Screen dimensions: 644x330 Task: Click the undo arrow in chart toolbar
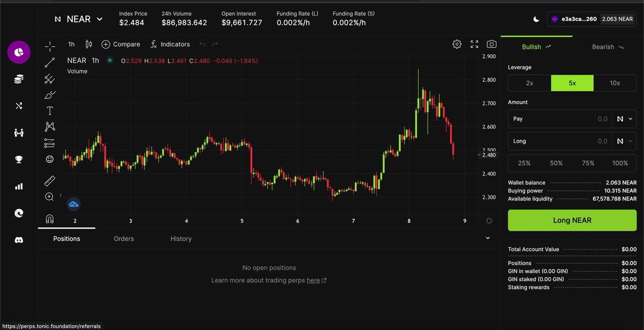202,44
